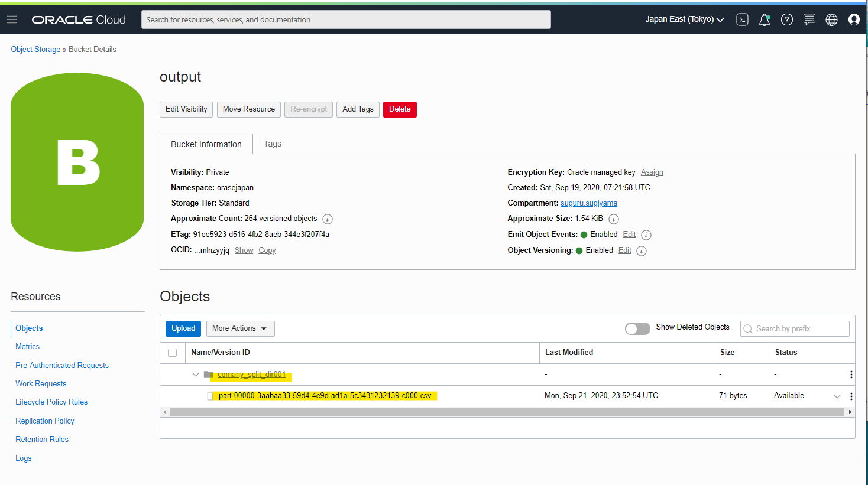Click the green bucket B icon

click(x=77, y=162)
